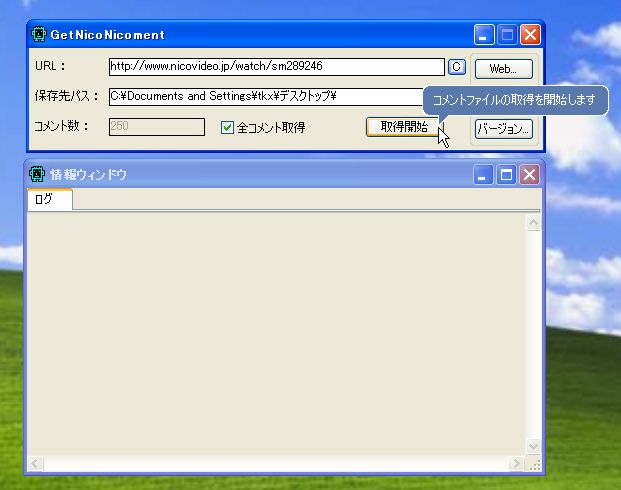Open the バージョン... button

[x=503, y=129]
